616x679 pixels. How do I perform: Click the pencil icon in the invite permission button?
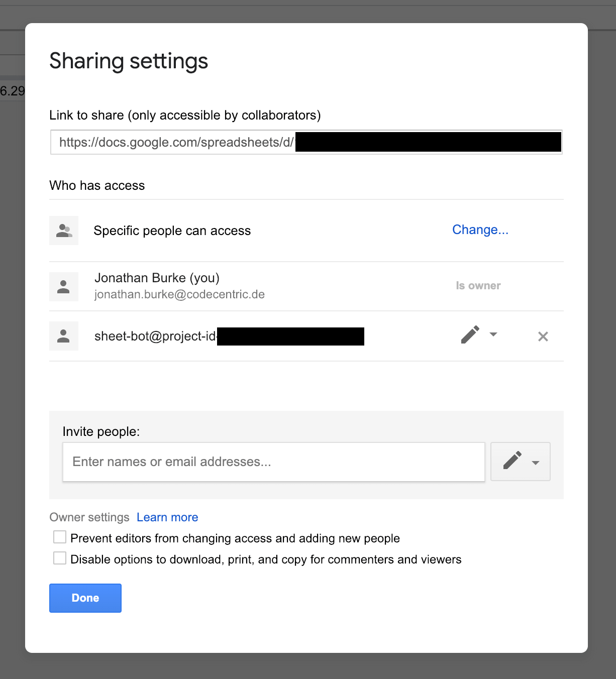point(512,461)
